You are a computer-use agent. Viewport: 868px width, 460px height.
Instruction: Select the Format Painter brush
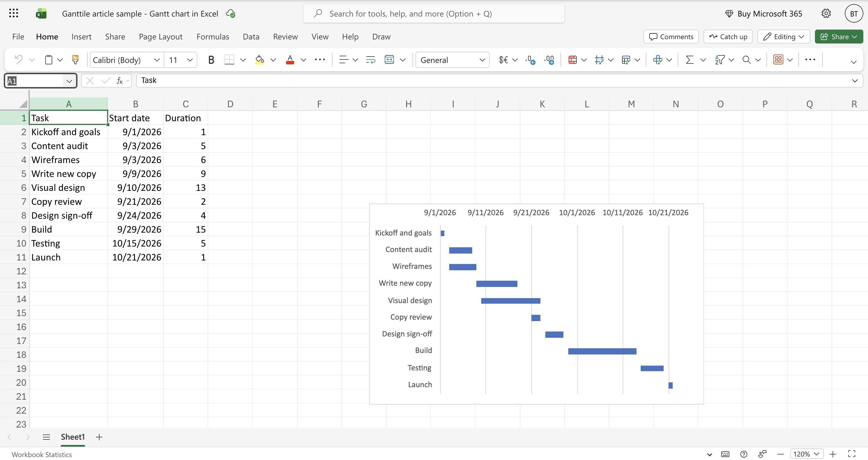tap(75, 60)
